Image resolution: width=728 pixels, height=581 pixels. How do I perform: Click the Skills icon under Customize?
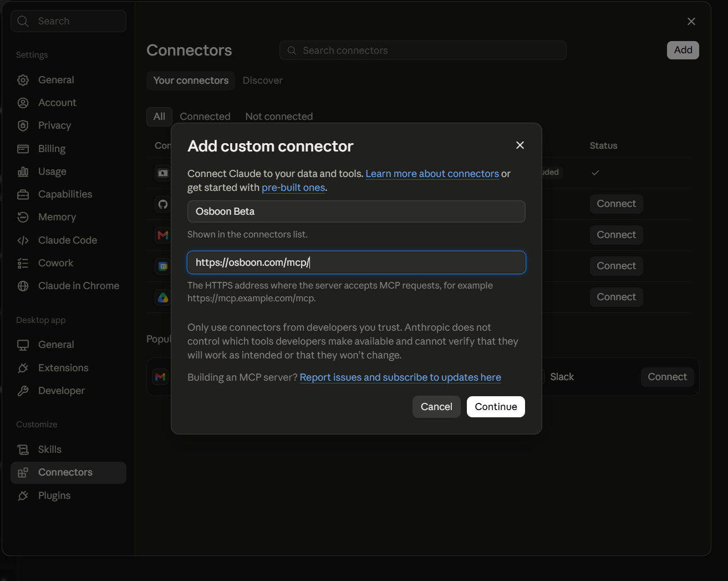pyautogui.click(x=23, y=449)
